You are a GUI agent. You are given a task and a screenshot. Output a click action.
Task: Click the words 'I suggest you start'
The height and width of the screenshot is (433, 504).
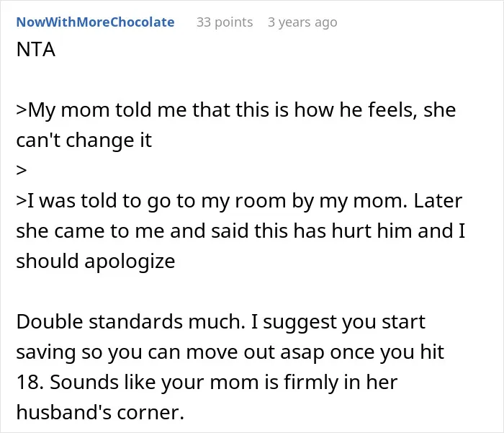(x=338, y=322)
